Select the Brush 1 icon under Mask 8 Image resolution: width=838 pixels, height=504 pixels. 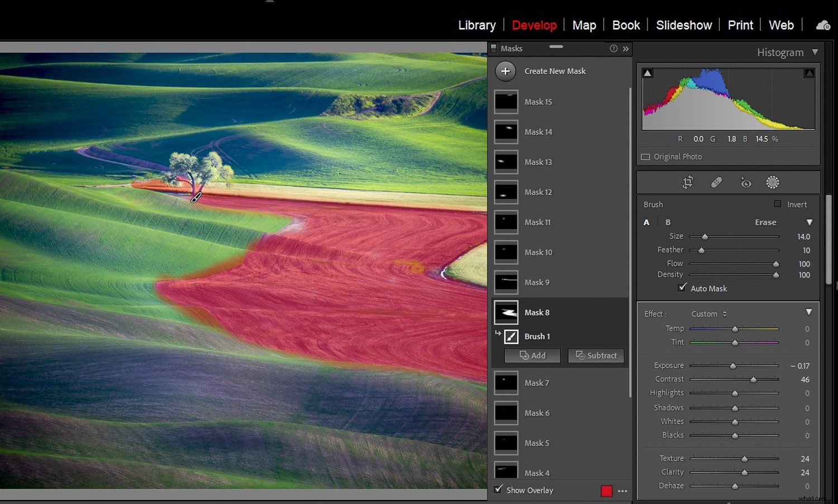click(511, 336)
